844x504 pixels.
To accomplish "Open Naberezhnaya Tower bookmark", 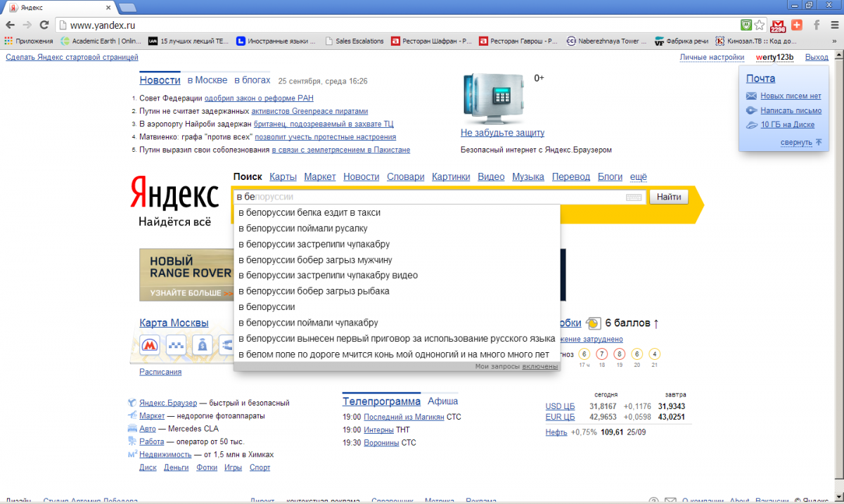I will [607, 41].
